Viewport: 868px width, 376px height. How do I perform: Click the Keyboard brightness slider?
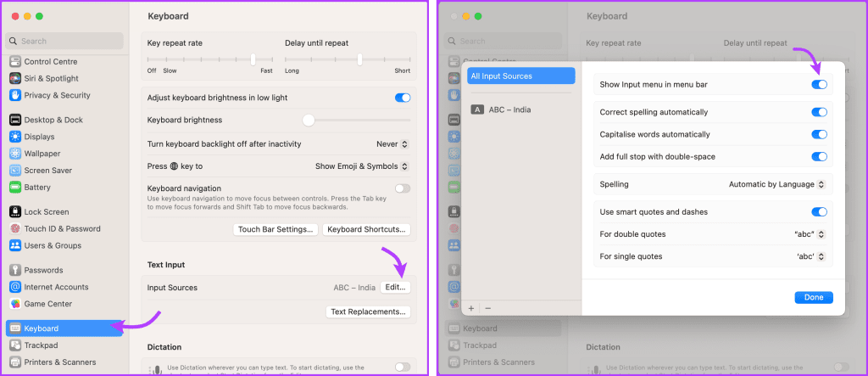tap(357, 120)
